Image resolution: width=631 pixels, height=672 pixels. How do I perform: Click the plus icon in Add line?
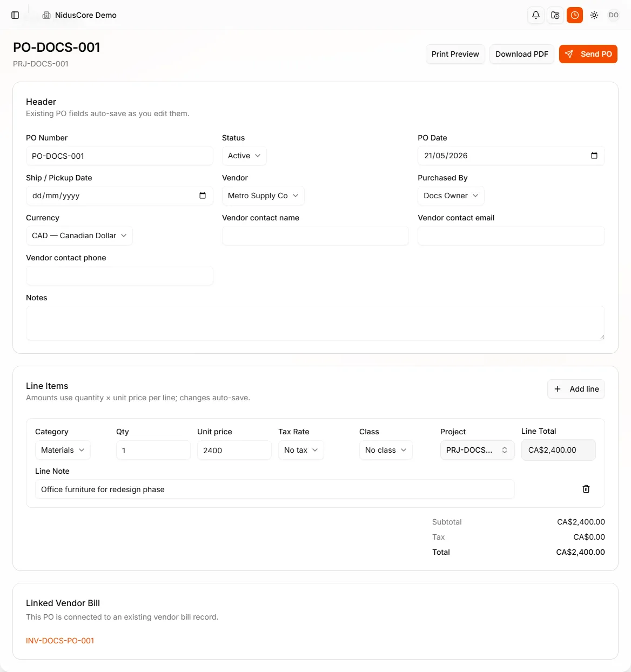click(558, 389)
